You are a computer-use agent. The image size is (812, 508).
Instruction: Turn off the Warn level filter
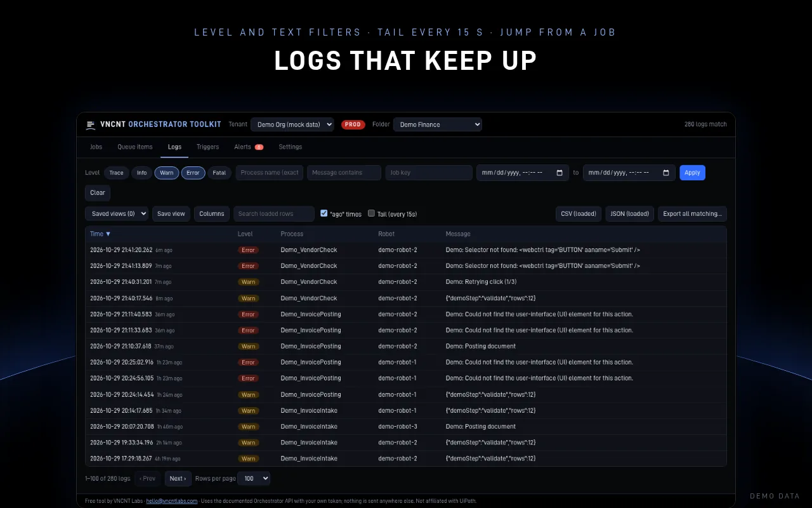click(x=167, y=173)
